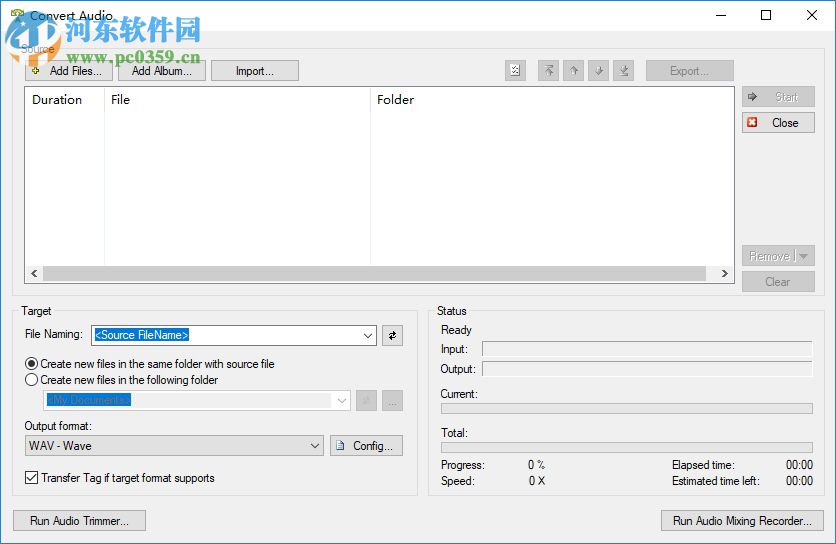Select create files in same folder option
This screenshot has width=836, height=544.
pyautogui.click(x=150, y=364)
